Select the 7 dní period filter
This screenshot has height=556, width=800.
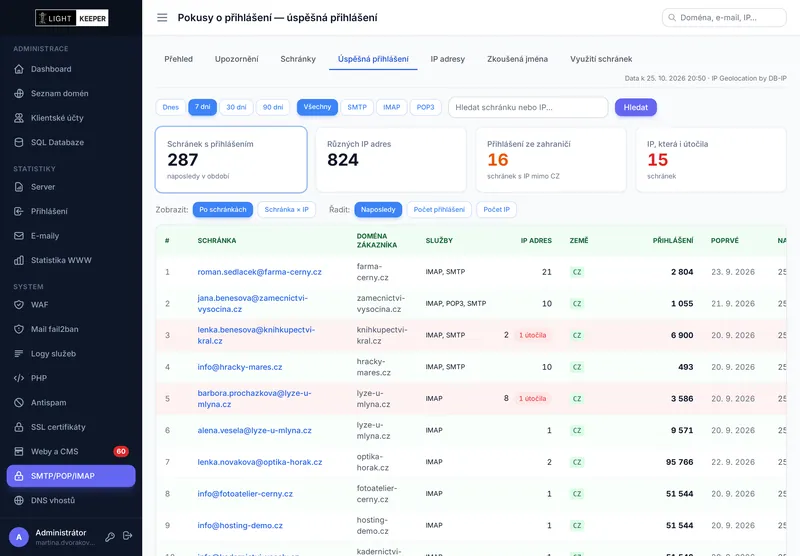pyautogui.click(x=203, y=107)
